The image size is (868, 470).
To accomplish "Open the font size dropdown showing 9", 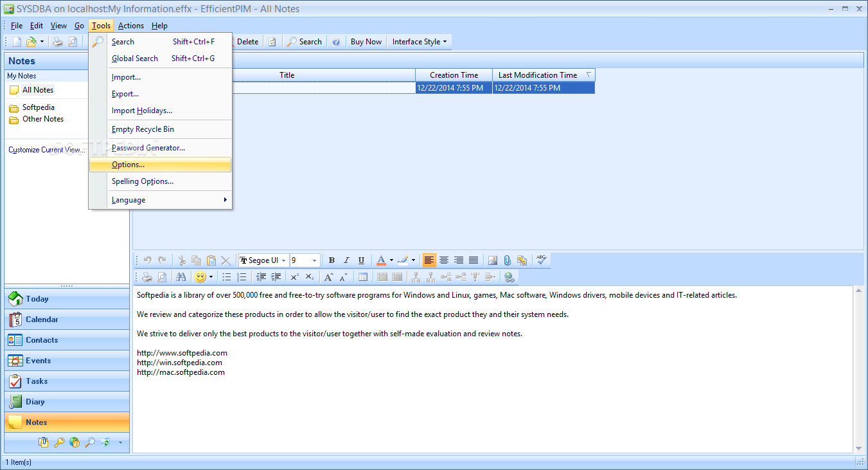I will tap(314, 260).
